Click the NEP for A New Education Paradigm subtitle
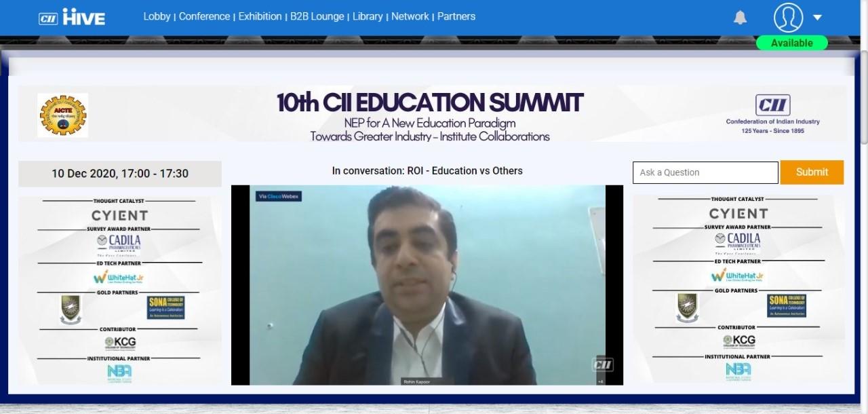868x414 pixels. pyautogui.click(x=430, y=123)
